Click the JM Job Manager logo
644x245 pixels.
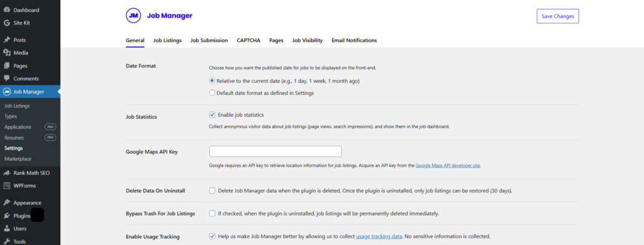click(x=133, y=16)
